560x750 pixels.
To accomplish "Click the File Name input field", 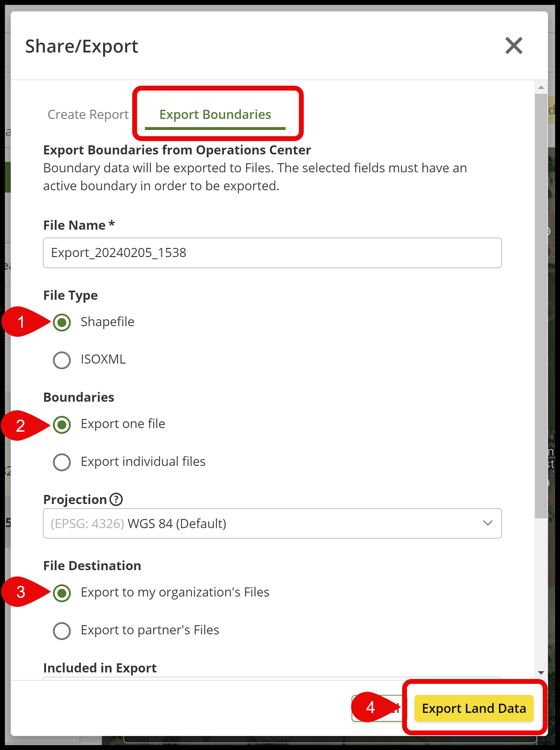I will coord(273,253).
